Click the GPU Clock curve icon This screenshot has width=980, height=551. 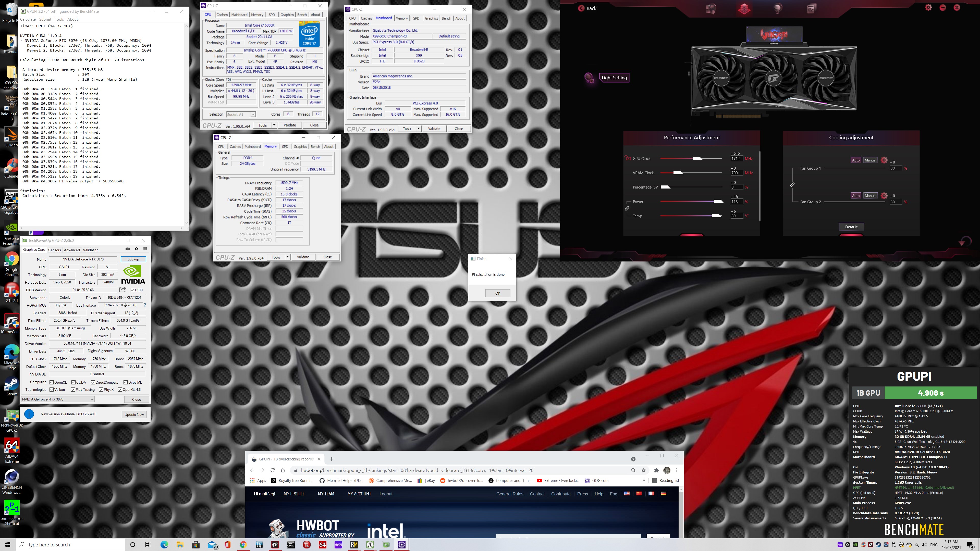[628, 158]
